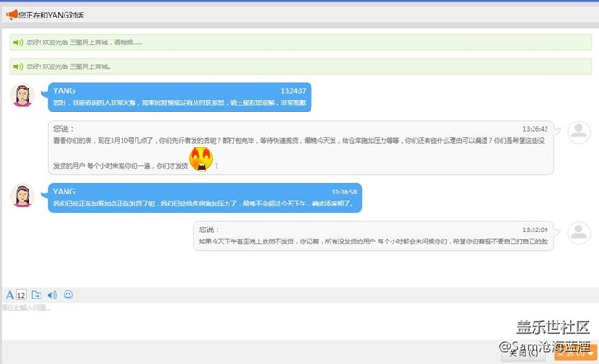Viewport: 599px width, 364px height.
Task: Open the smiley emoji picker
Action: [x=68, y=295]
